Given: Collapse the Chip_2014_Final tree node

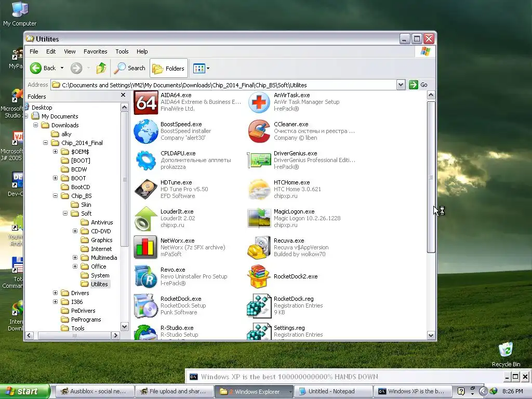Looking at the screenshot, I should point(45,143).
